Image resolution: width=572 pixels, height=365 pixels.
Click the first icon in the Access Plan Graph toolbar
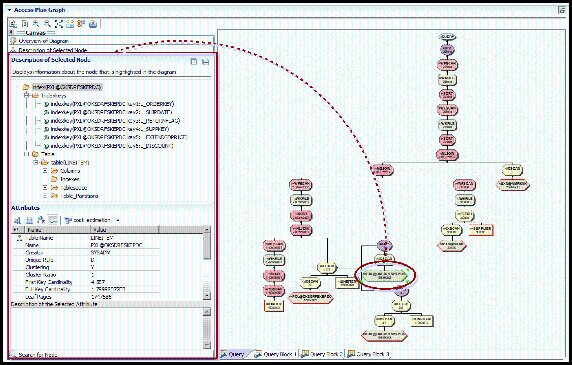point(13,24)
